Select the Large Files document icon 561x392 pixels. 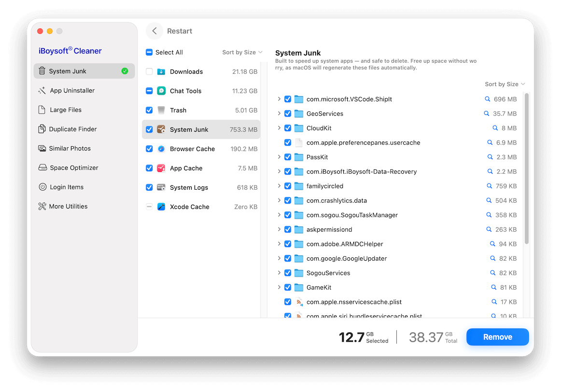click(x=42, y=110)
